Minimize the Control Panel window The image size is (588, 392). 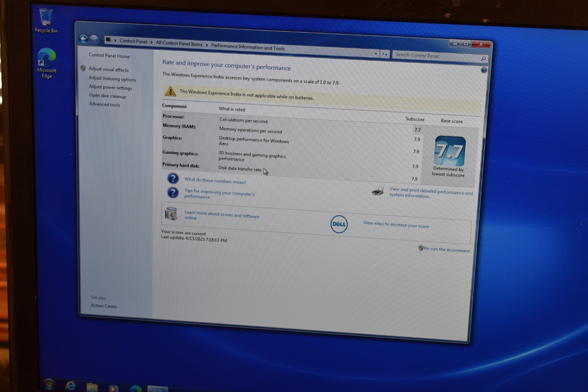(455, 43)
